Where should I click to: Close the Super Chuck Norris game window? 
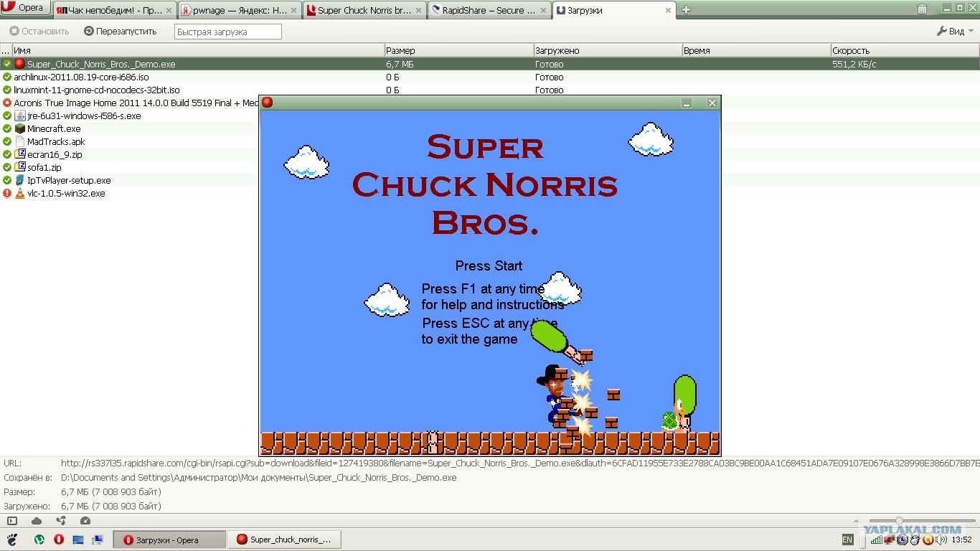click(712, 103)
